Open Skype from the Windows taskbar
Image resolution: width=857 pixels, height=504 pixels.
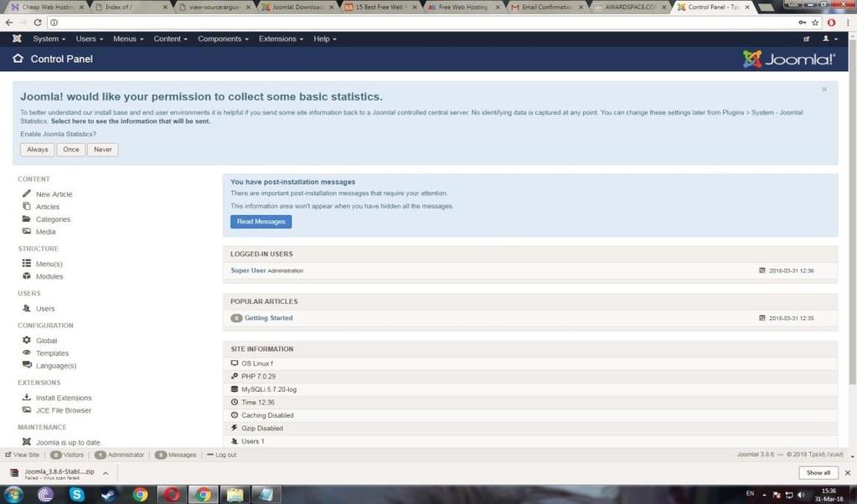coord(77,494)
